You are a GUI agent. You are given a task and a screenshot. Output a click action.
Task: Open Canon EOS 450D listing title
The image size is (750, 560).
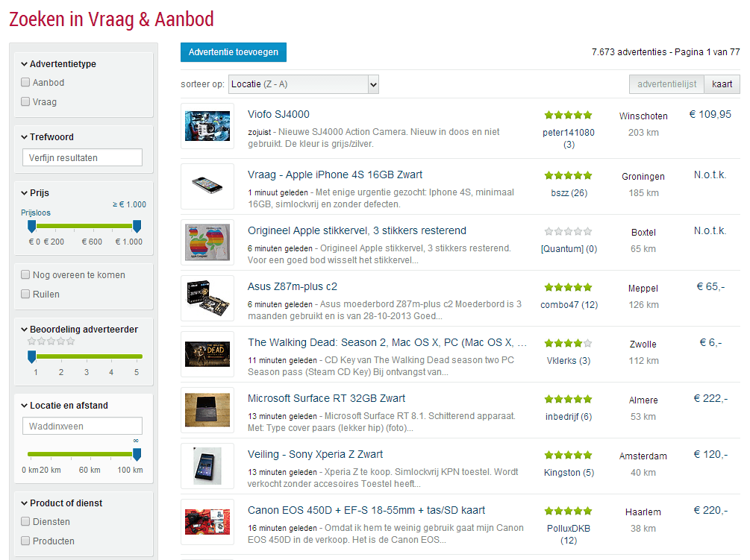click(366, 510)
